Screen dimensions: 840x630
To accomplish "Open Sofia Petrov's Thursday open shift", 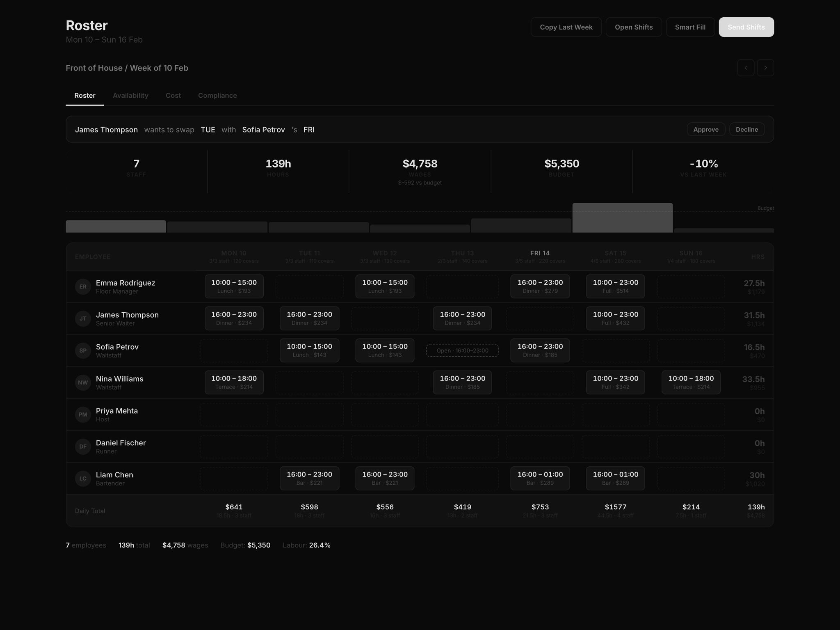I will [462, 351].
